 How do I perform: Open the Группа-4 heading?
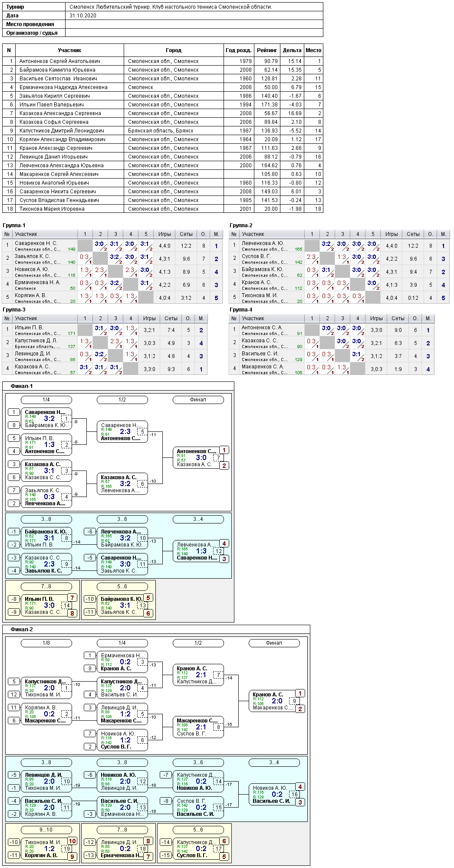(x=241, y=310)
